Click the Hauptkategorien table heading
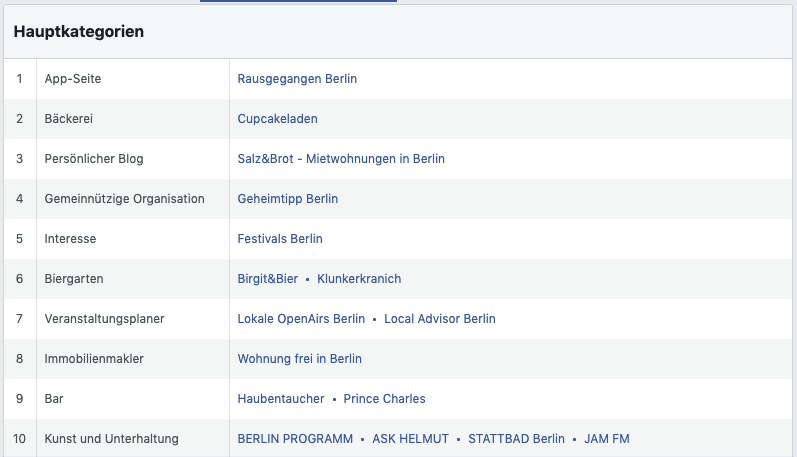The height and width of the screenshot is (457, 797). (79, 31)
